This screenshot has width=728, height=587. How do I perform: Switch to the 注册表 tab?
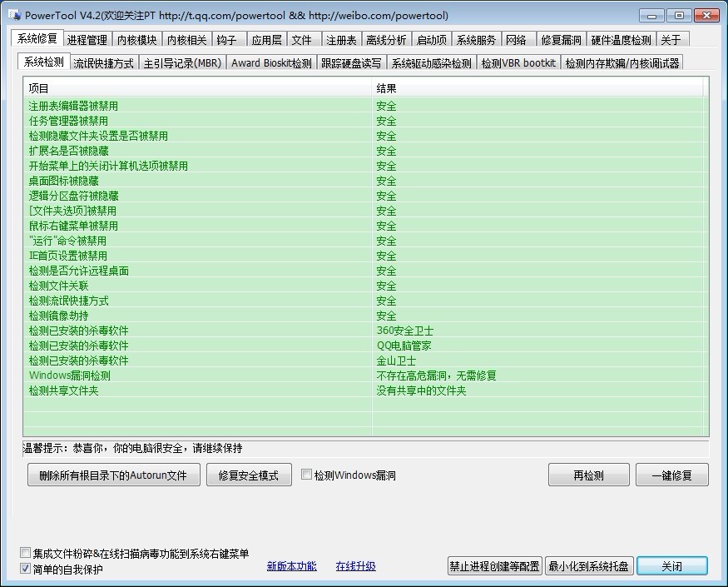pos(341,40)
